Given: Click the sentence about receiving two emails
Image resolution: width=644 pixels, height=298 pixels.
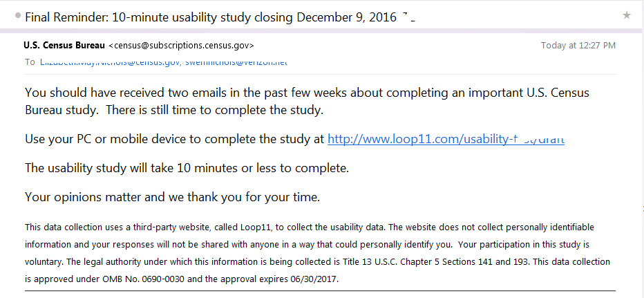Looking at the screenshot, I should [x=276, y=93].
